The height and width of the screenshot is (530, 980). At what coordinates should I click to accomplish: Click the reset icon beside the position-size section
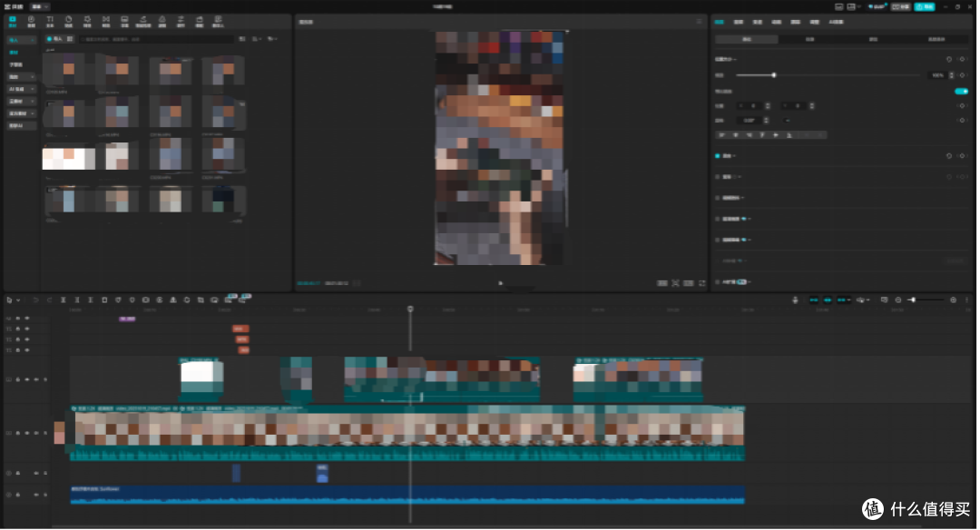949,59
